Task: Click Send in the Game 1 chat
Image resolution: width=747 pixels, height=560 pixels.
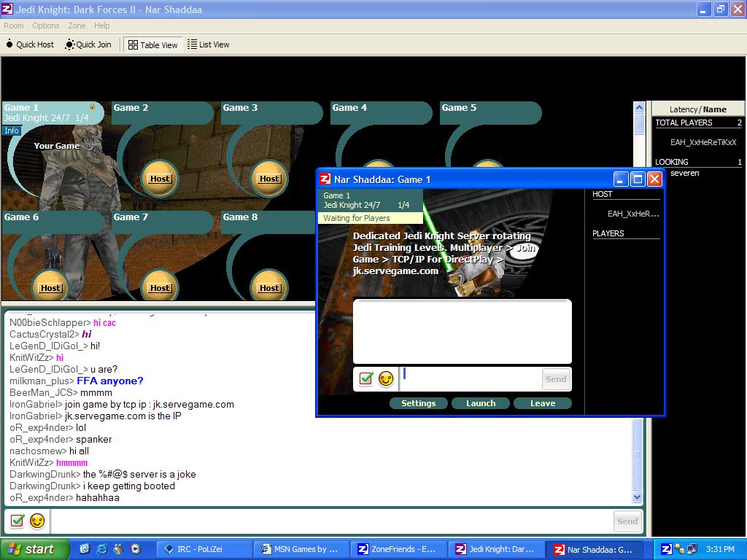Action: [556, 379]
